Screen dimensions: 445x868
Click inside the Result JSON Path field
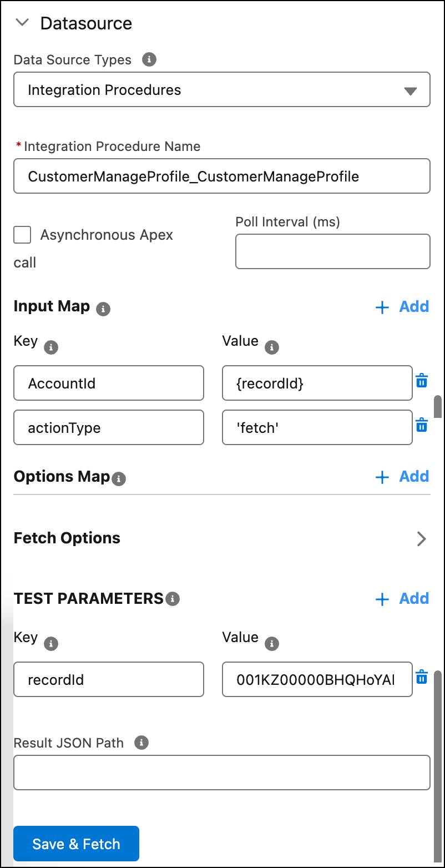click(x=222, y=772)
